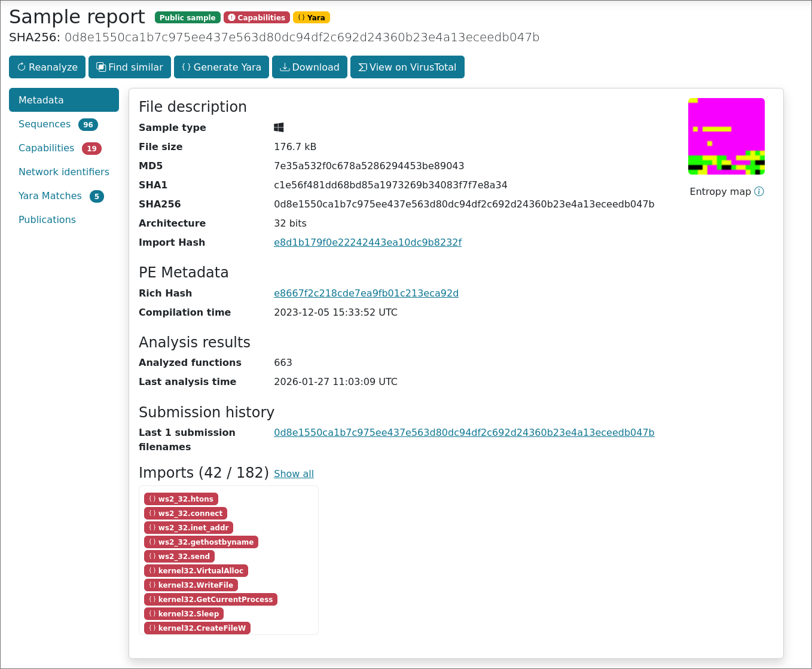Open the Publications tab

47,220
